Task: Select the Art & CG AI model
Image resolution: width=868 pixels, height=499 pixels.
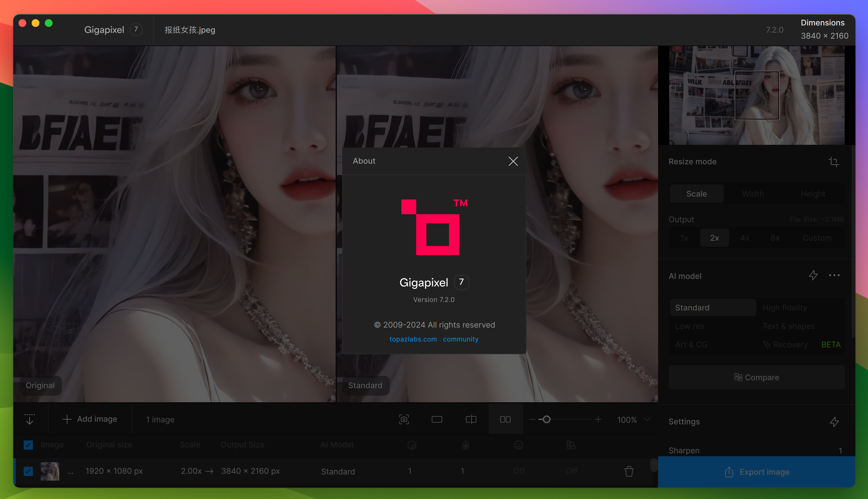Action: pos(691,345)
